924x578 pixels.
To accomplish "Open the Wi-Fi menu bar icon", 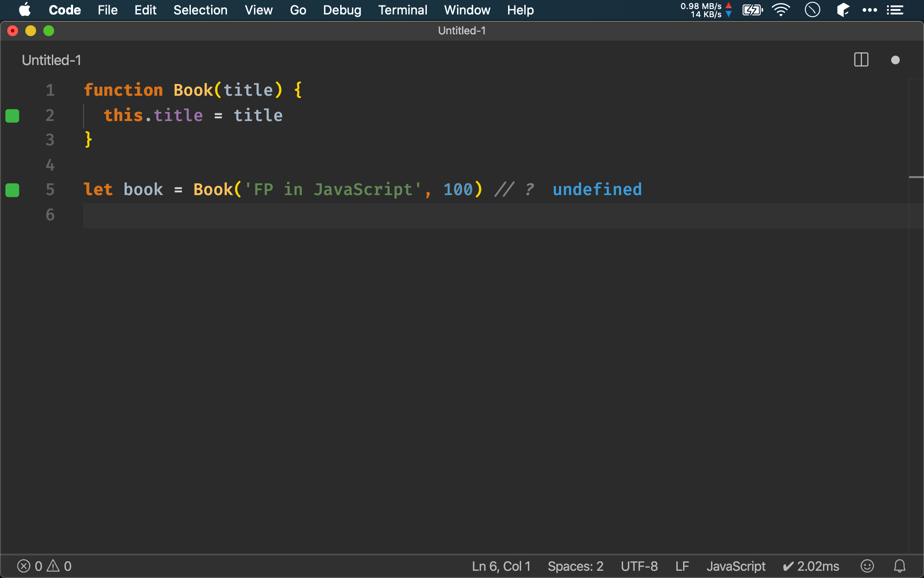I will pos(781,9).
